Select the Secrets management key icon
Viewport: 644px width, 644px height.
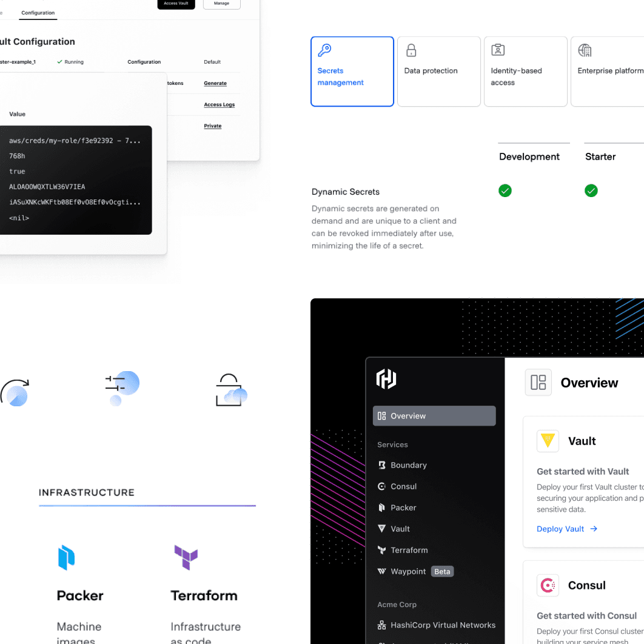[324, 50]
